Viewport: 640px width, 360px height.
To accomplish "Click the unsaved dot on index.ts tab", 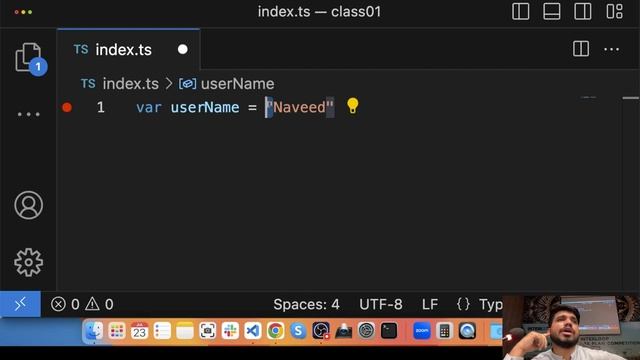I will [182, 49].
